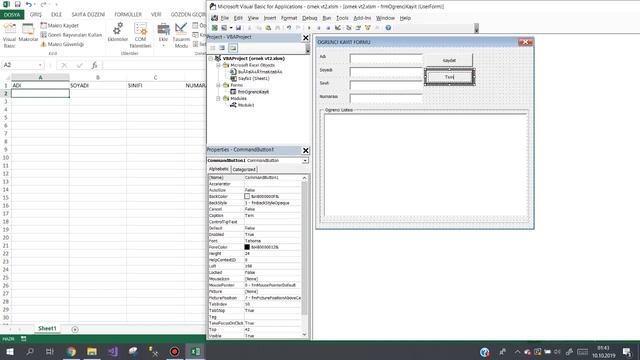Click VBA Help question mark icon
The height and width of the screenshot is (360, 640).
point(388,28)
